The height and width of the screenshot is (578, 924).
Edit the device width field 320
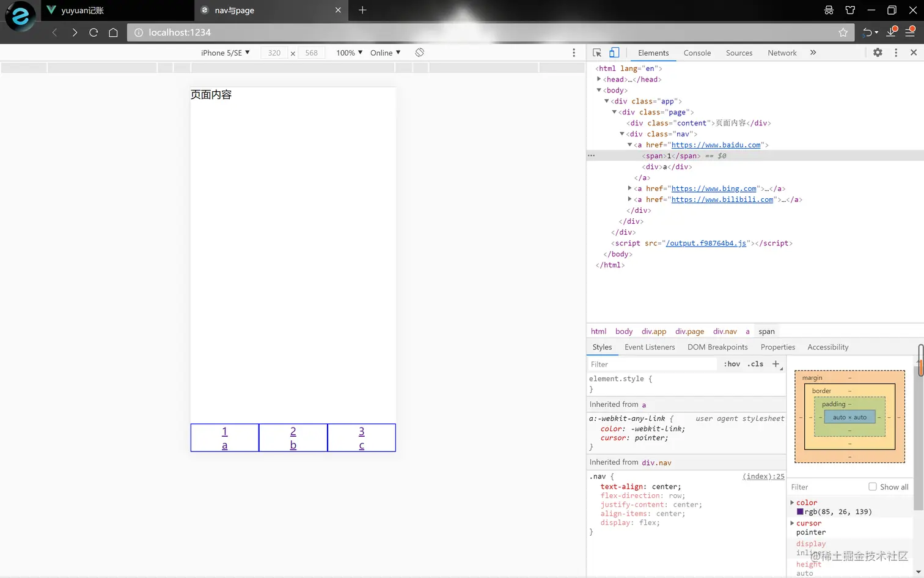274,53
